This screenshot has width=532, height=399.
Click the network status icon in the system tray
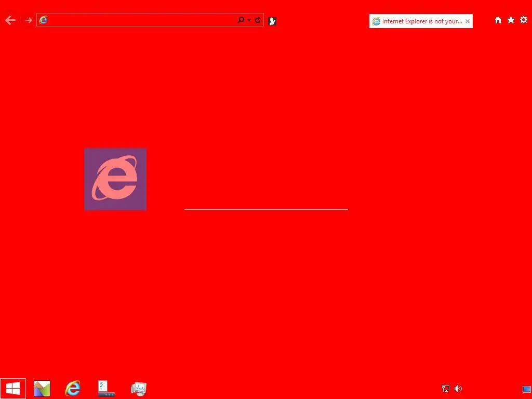445,389
